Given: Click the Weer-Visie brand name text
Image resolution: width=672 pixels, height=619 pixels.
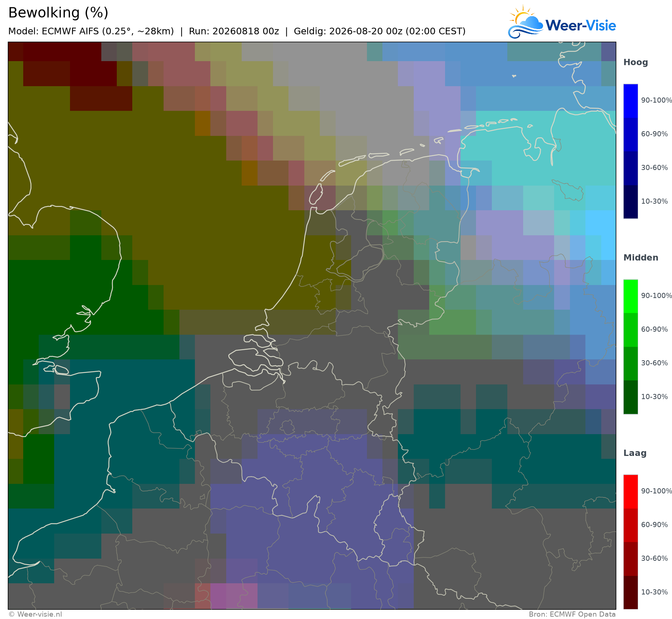Looking at the screenshot, I should pos(581,25).
